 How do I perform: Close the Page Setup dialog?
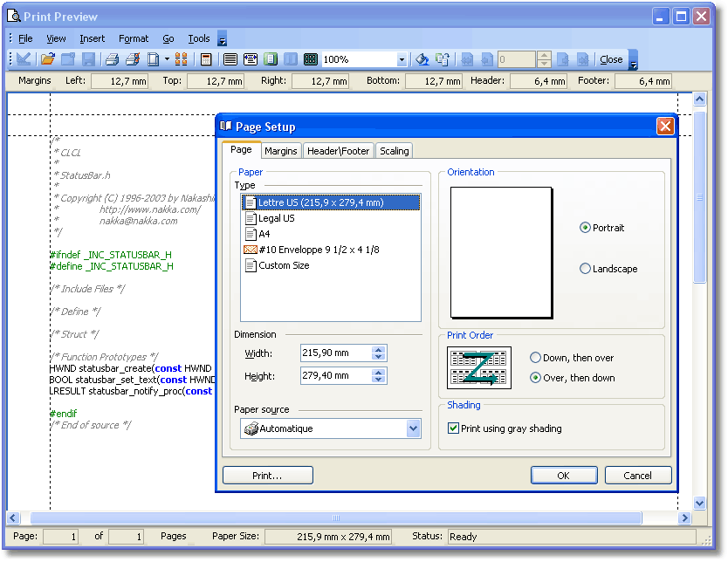coord(665,127)
